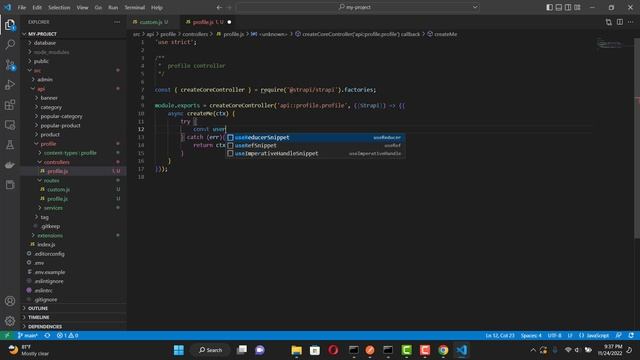The width and height of the screenshot is (640, 360).
Task: Open the Extensions view
Action: point(10,104)
